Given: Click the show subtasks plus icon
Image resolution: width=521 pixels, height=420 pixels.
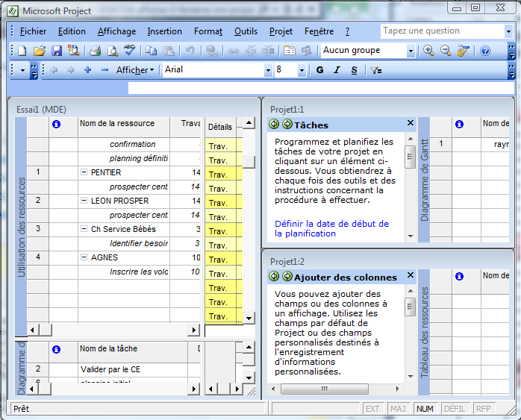Looking at the screenshot, I should click(88, 69).
